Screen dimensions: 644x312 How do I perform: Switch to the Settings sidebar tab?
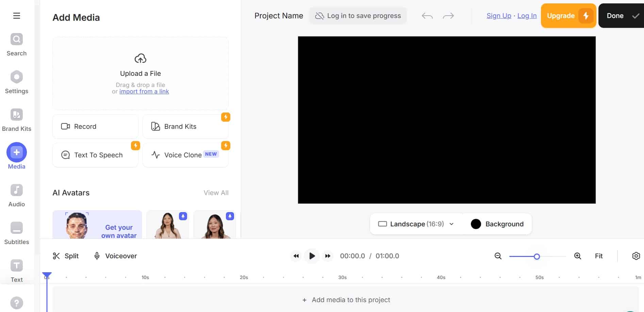[x=16, y=77]
